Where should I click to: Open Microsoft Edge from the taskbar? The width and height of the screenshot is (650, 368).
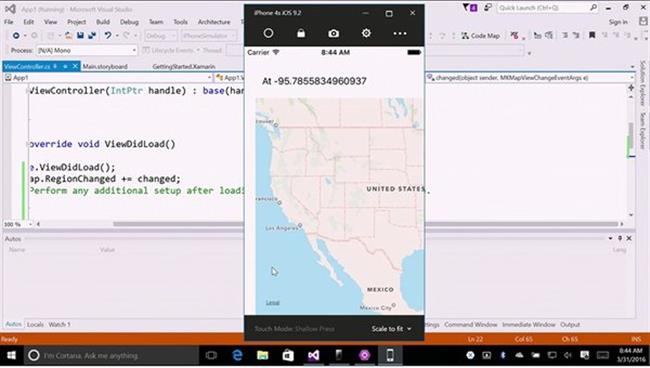click(237, 355)
